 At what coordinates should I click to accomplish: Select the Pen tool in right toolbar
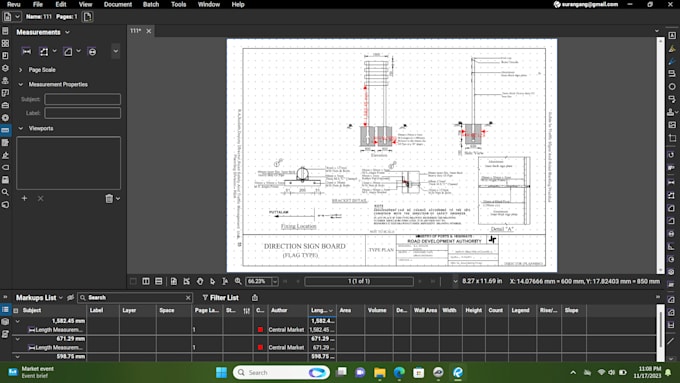[672, 62]
